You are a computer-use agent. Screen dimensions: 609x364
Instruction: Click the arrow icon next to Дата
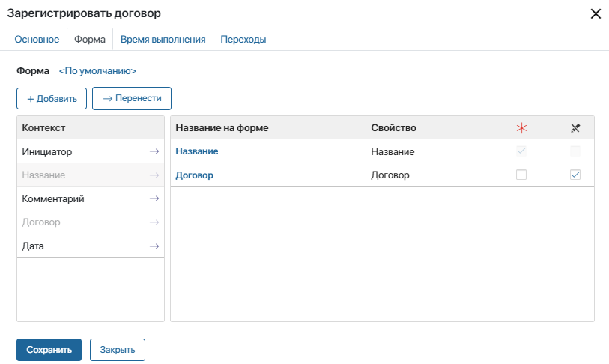(x=154, y=246)
